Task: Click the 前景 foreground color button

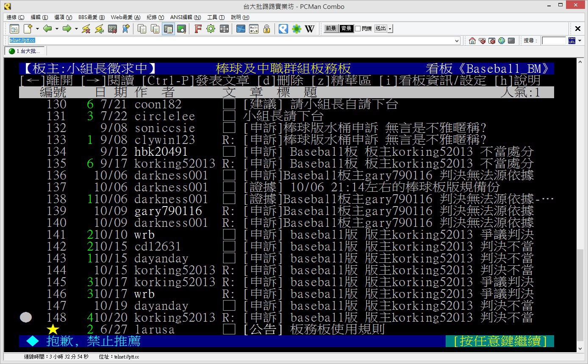Action: pyautogui.click(x=331, y=29)
